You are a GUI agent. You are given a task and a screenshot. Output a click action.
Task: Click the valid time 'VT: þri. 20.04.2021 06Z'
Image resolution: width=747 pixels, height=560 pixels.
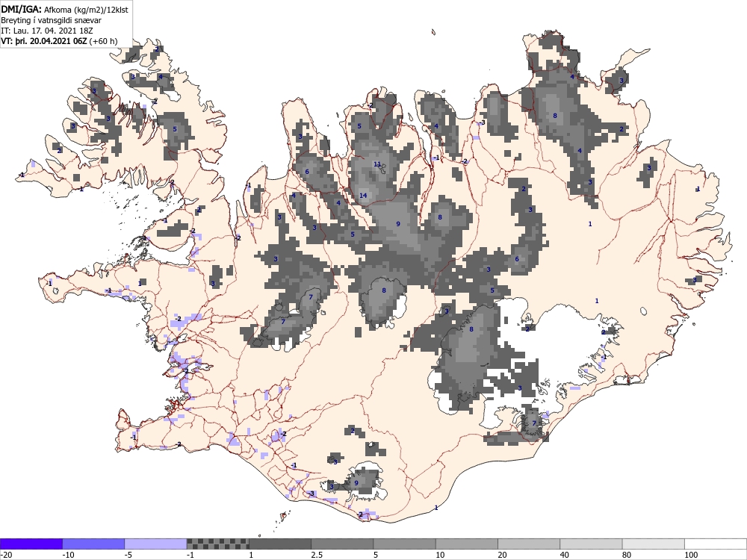tap(44, 41)
